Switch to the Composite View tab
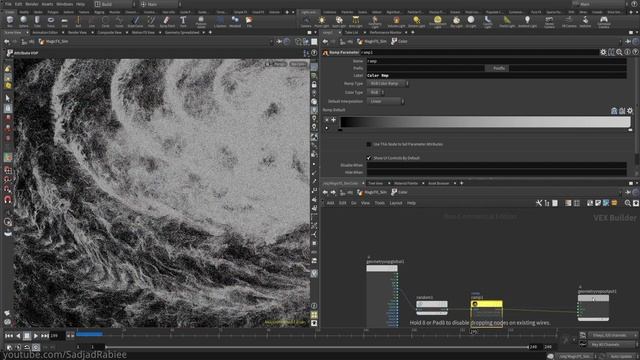Screen dimensions: 640x360 tap(109, 32)
